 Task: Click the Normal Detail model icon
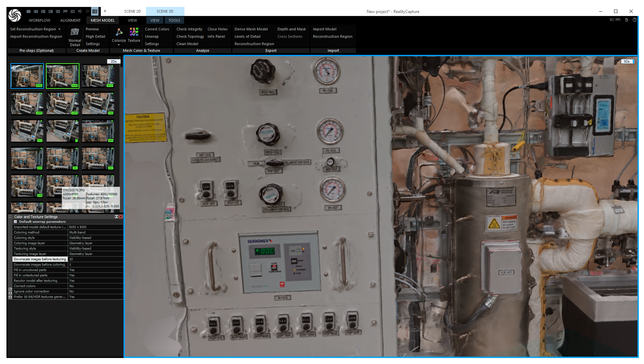(75, 32)
